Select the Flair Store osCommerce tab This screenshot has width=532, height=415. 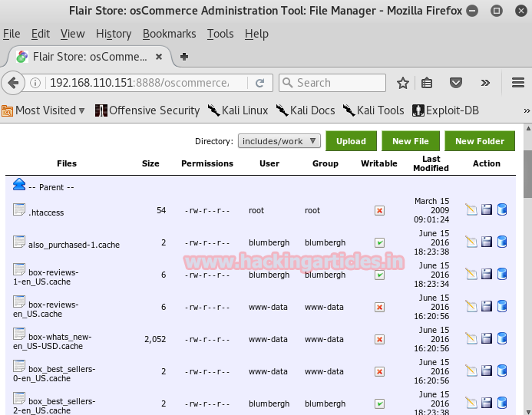[89, 57]
